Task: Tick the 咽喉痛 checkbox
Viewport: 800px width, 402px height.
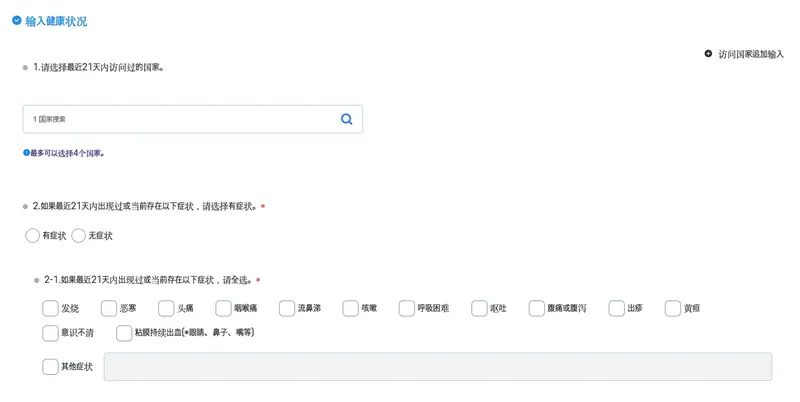Action: coord(223,308)
